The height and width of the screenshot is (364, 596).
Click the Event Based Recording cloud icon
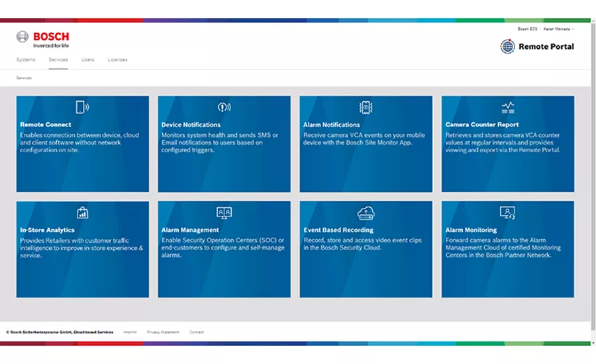(x=366, y=213)
